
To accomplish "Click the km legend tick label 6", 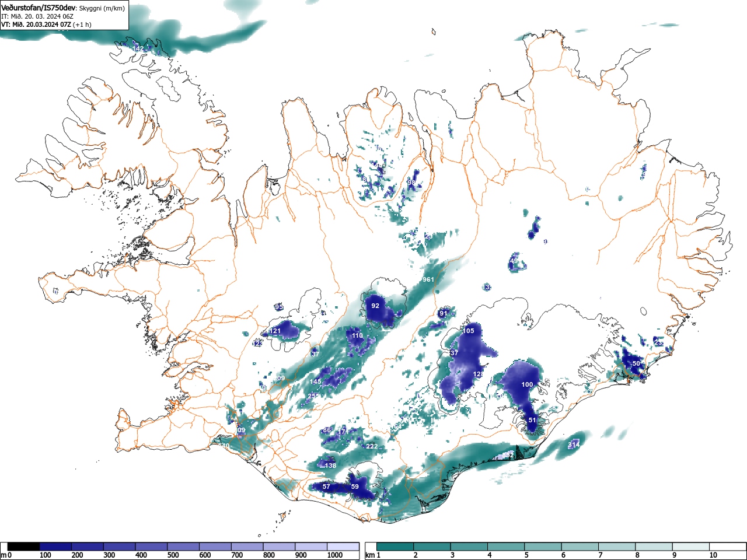I will tap(563, 555).
